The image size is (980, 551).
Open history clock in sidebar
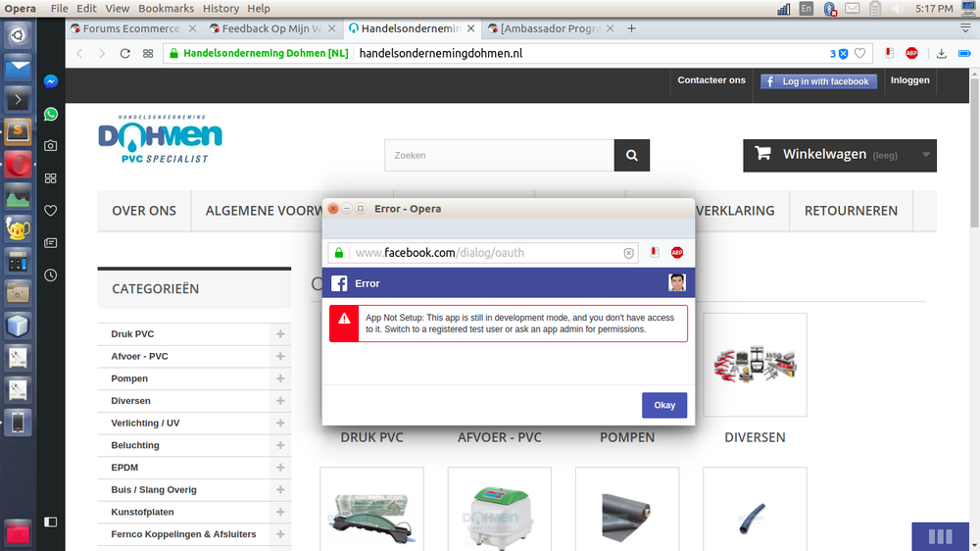51,275
